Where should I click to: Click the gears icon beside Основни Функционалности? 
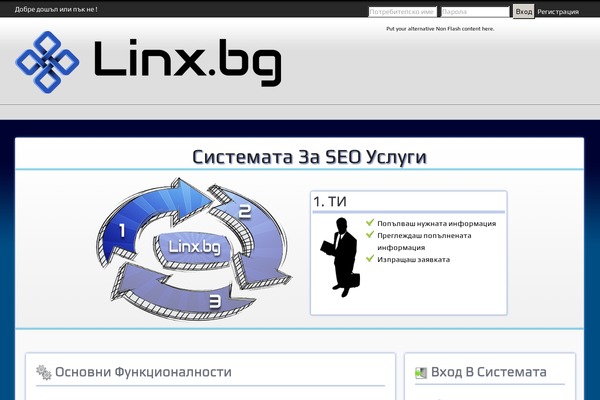[x=44, y=372]
